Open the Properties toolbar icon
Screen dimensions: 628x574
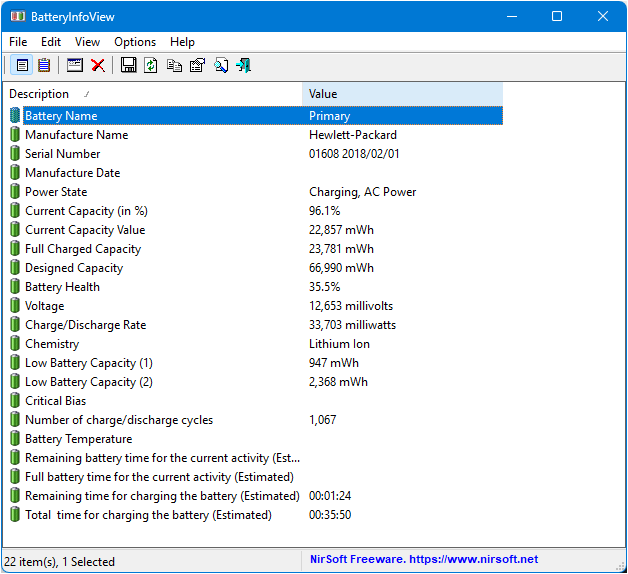tap(197, 65)
